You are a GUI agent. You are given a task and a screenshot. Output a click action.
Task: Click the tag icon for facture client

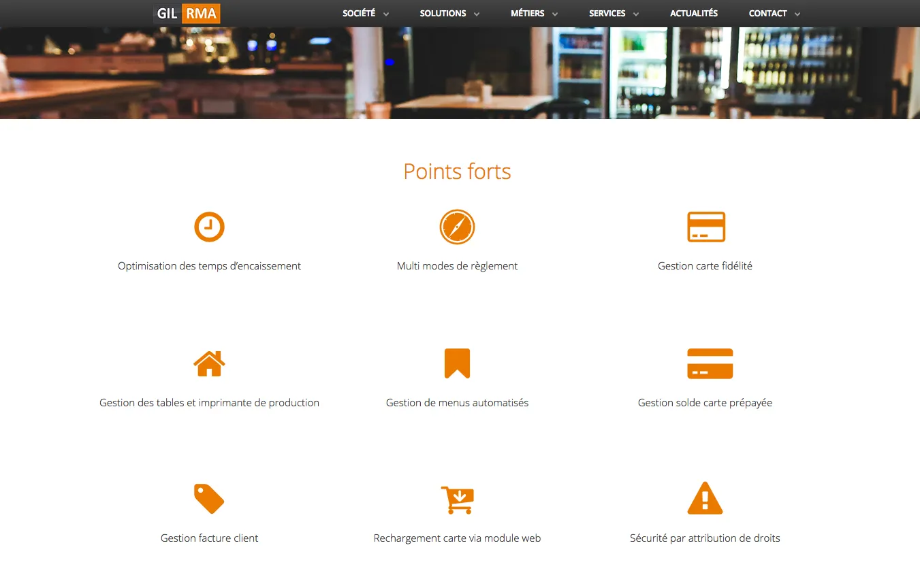tap(208, 499)
